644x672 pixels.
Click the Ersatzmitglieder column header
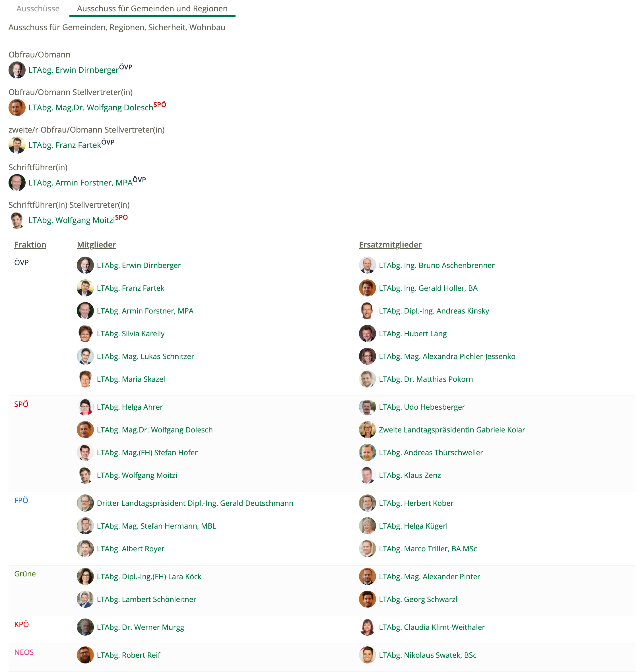390,244
